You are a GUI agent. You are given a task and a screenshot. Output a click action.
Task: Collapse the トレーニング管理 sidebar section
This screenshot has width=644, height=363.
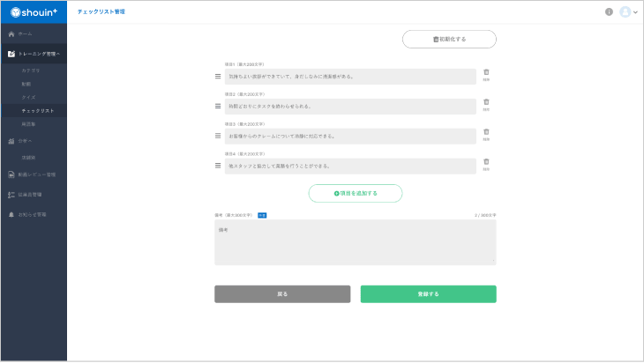pos(34,54)
